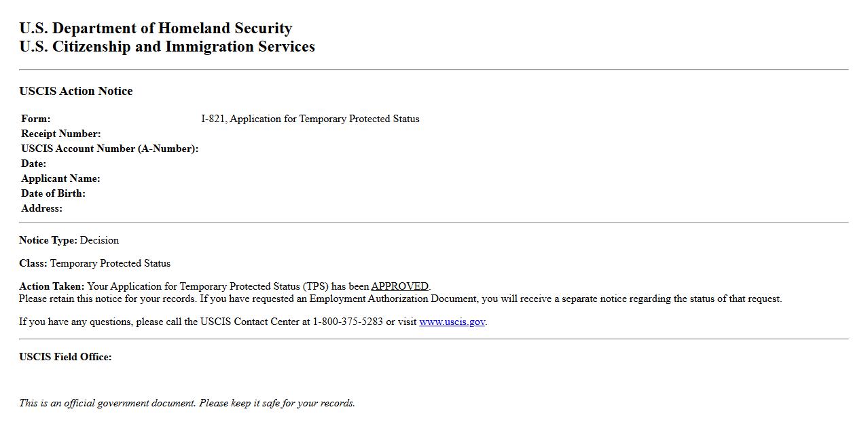Click the Notice Type label
This screenshot has width=868, height=441.
tap(48, 240)
